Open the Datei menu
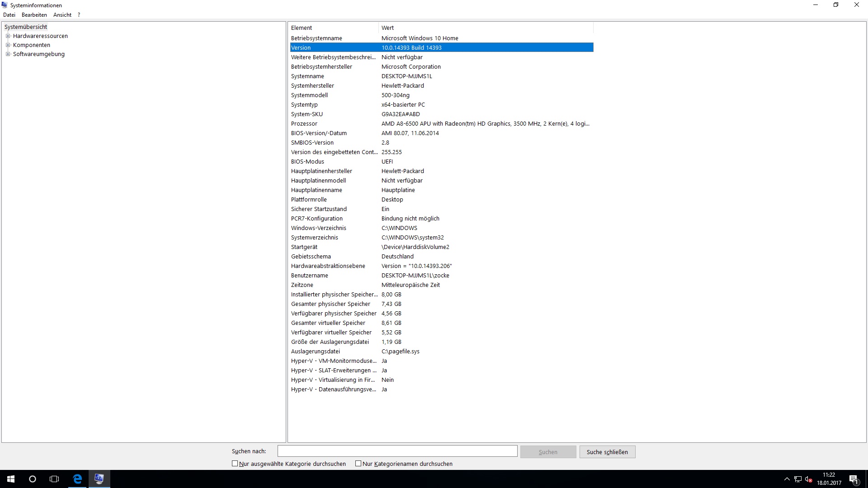 [9, 15]
